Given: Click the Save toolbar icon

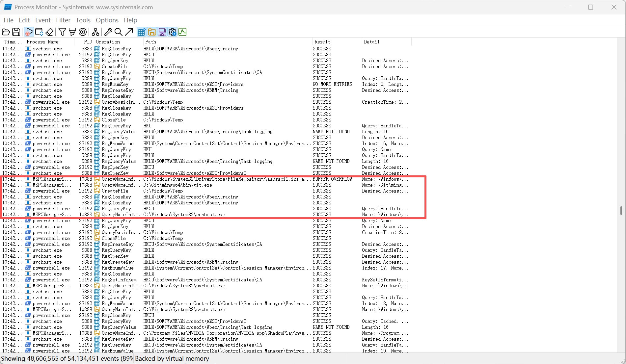Looking at the screenshot, I should coord(16,32).
